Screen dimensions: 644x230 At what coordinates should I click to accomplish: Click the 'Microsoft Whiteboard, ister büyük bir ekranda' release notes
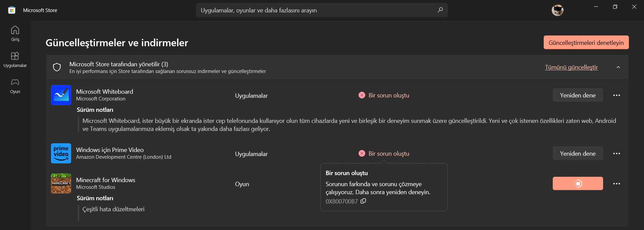coord(349,125)
